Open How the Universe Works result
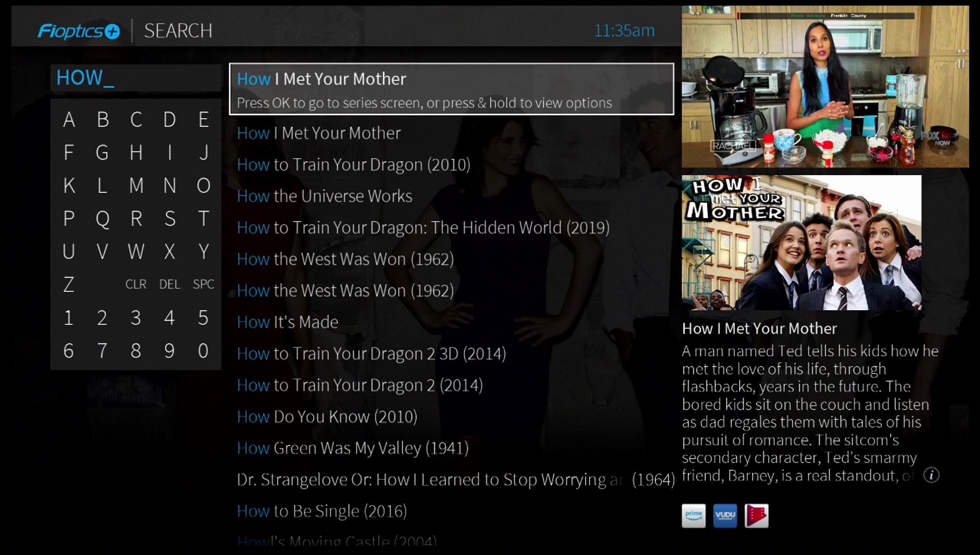Viewport: 980px width, 555px height. coord(325,196)
